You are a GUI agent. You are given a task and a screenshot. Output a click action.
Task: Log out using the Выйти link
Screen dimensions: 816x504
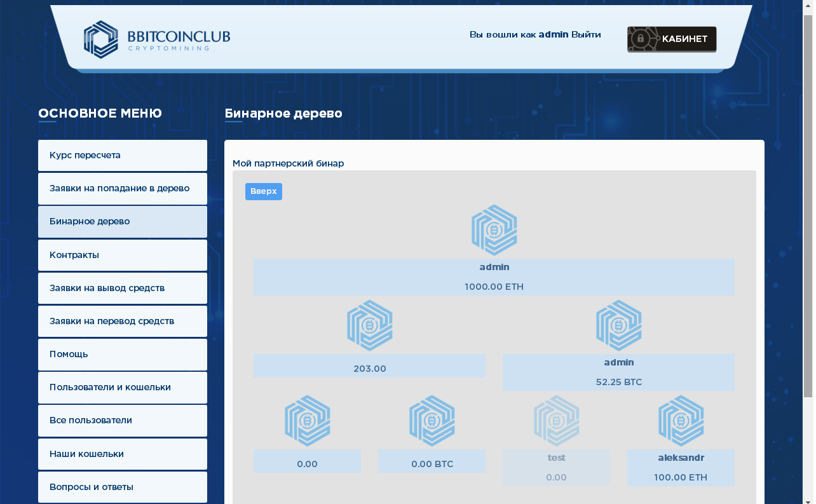(586, 35)
